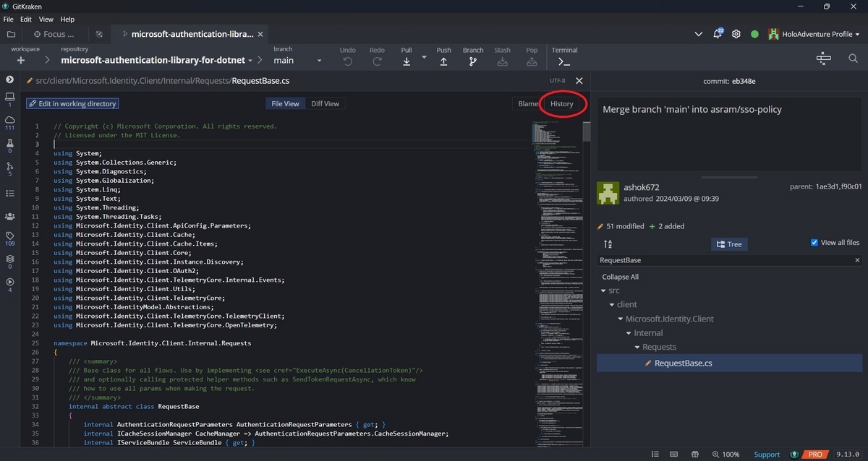Viewport: 868px width, 461px height.
Task: Close the microsoft-authentication-library tab
Action: click(261, 34)
